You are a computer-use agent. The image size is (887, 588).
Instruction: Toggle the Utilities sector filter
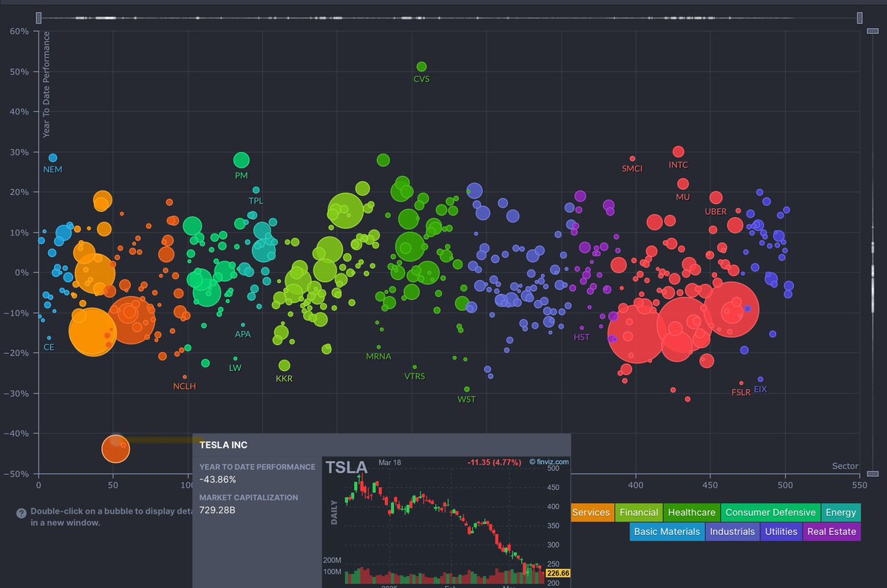coord(781,531)
